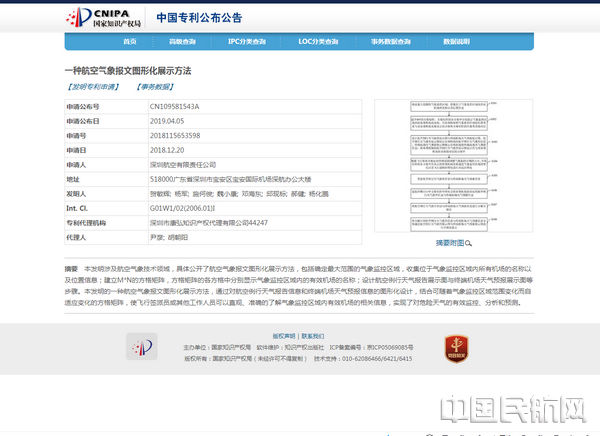600x436 pixels.
Task: Select the LOC分类查询 menu item
Action: point(318,42)
